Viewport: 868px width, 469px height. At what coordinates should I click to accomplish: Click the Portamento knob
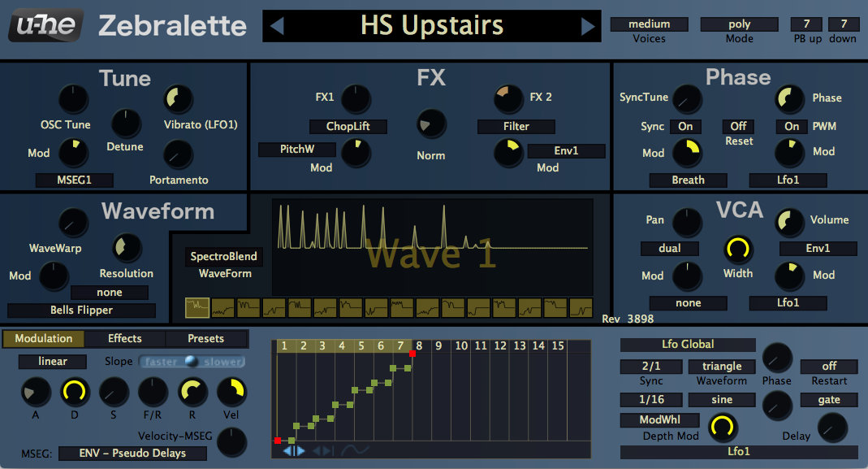[x=179, y=154]
